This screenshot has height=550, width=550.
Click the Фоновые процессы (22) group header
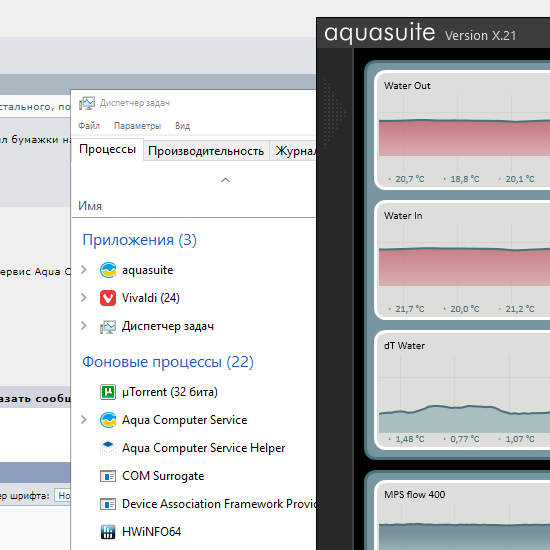point(168,362)
